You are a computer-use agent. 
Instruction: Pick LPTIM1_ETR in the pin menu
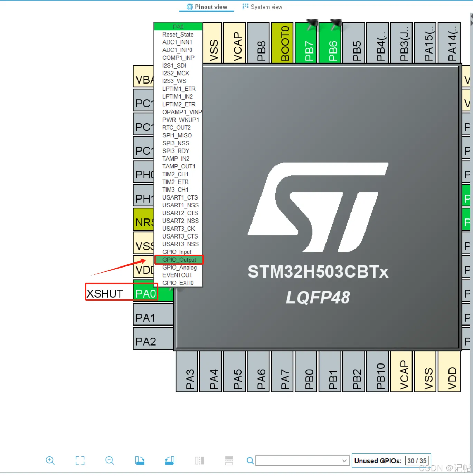pos(178,89)
